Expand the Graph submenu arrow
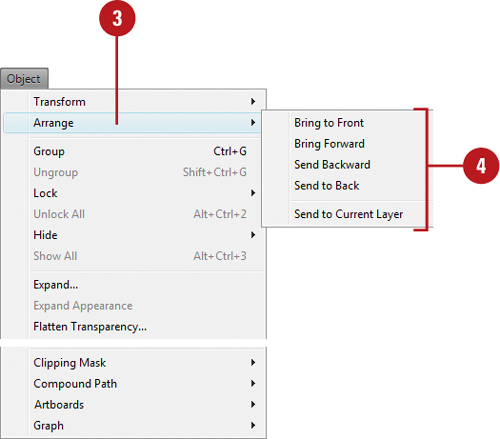Viewport: 500px width, 439px height. coord(253,425)
